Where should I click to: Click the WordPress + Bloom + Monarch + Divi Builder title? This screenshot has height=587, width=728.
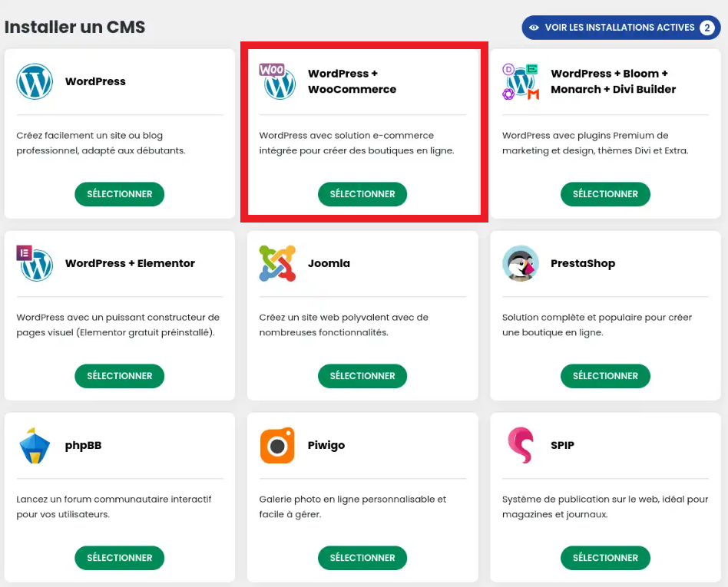pyautogui.click(x=614, y=81)
